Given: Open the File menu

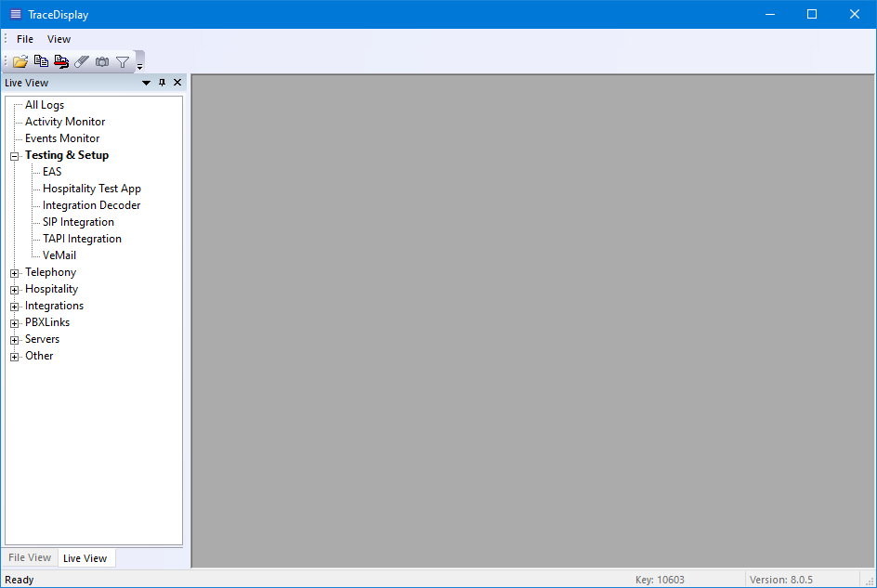Looking at the screenshot, I should point(25,39).
